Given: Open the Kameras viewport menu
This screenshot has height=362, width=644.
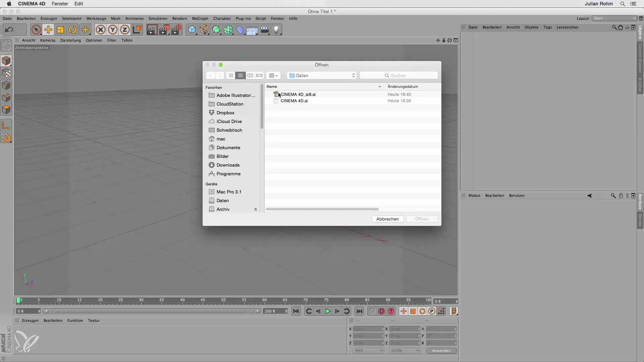Looking at the screenshot, I should (48, 40).
